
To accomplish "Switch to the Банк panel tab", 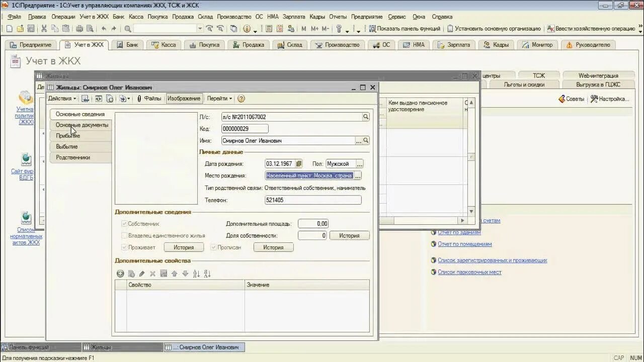I will [x=127, y=45].
